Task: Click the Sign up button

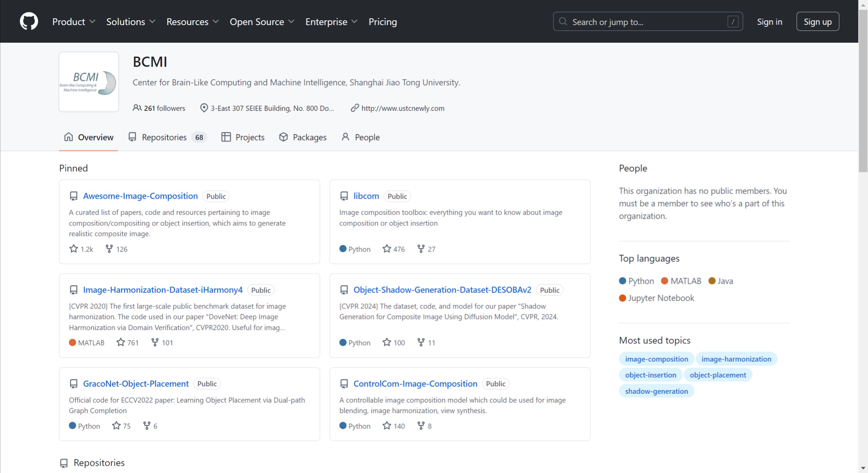Action: point(818,22)
